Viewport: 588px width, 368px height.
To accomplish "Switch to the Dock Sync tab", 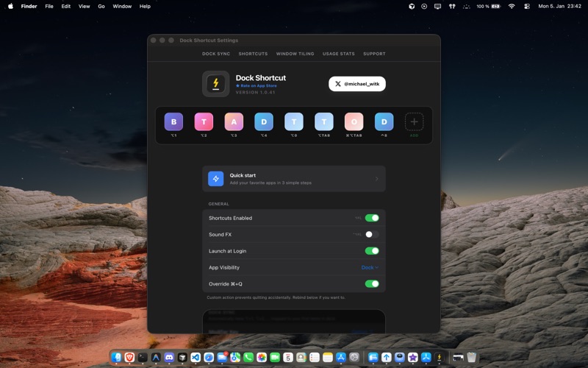I will coord(216,54).
